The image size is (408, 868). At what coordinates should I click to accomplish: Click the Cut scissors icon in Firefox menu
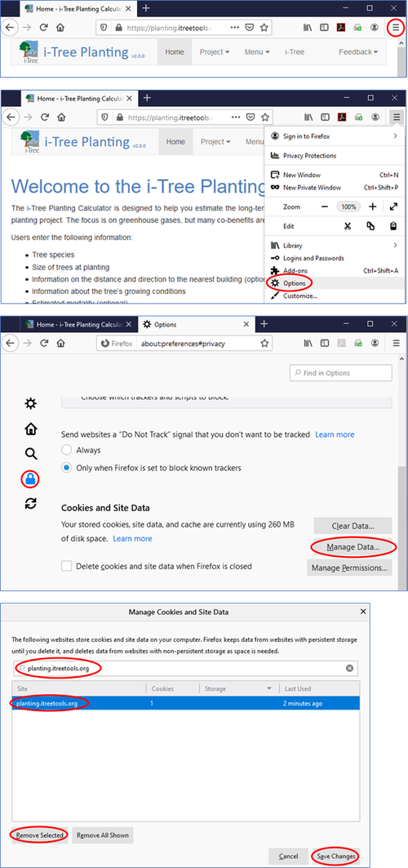pos(347,226)
